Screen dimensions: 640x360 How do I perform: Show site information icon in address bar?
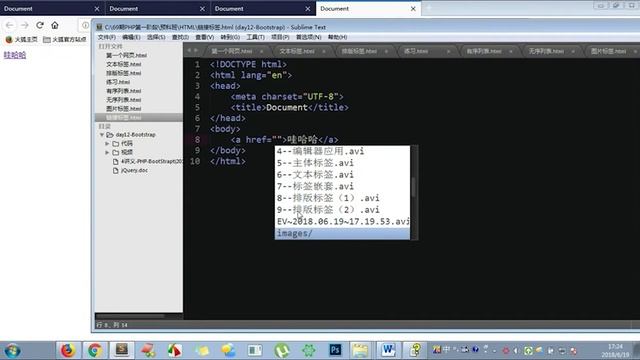(x=85, y=25)
